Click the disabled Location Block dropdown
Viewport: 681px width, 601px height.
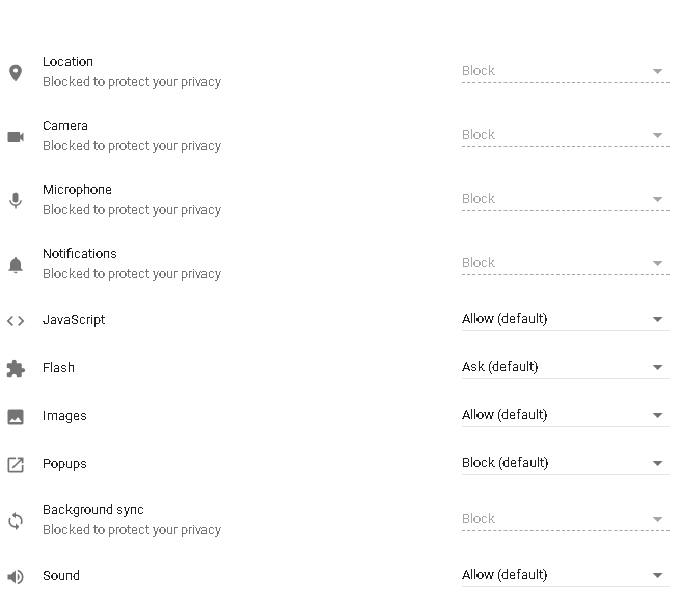(565, 71)
